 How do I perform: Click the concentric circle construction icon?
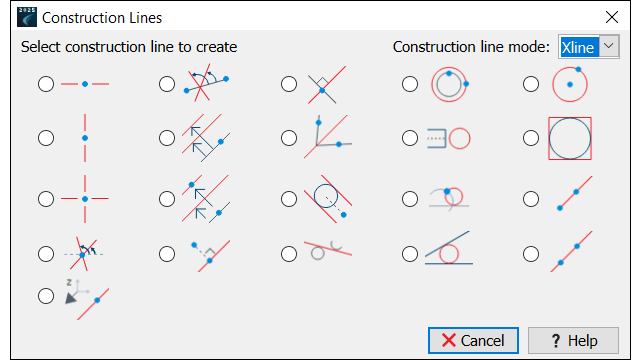coord(450,84)
